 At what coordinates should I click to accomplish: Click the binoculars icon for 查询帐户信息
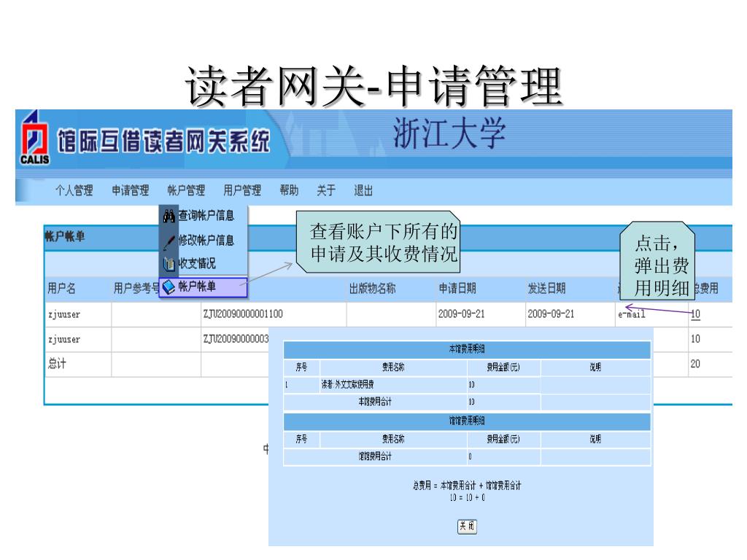click(x=169, y=217)
